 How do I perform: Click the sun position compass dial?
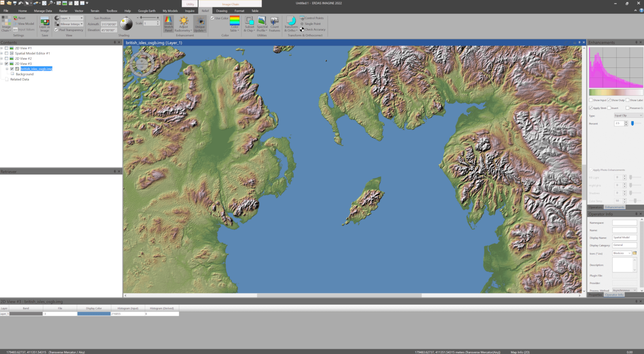[126, 24]
